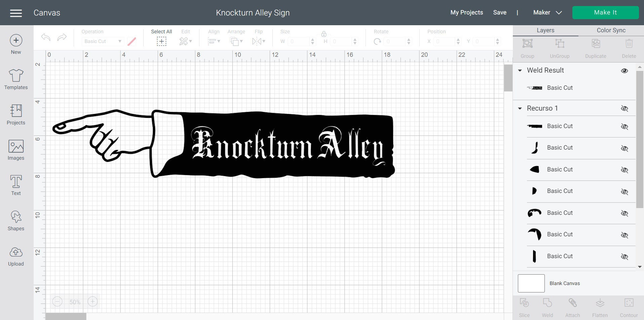Open the hamburger menu

(x=16, y=13)
